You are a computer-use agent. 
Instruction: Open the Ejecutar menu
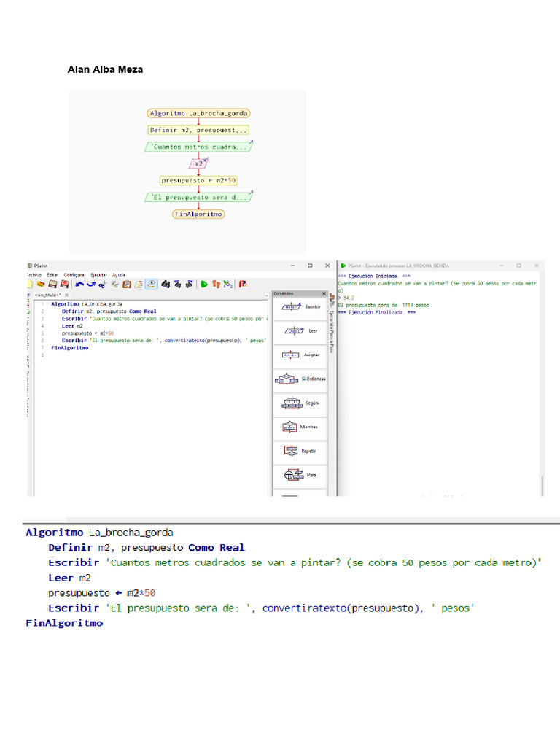(x=98, y=274)
